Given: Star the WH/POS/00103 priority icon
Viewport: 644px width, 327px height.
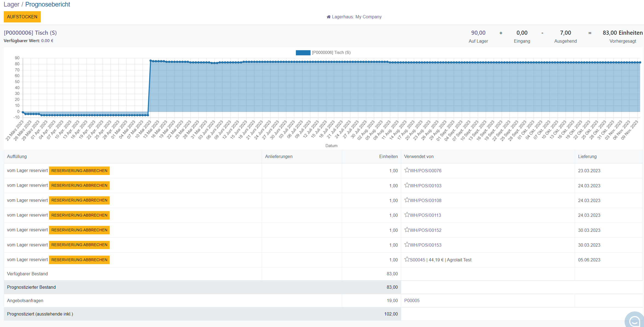Looking at the screenshot, I should point(407,185).
